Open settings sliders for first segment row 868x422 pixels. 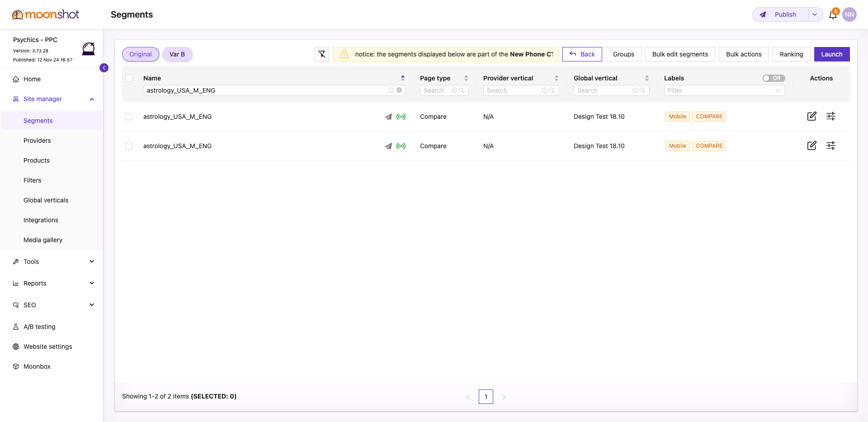(x=831, y=116)
